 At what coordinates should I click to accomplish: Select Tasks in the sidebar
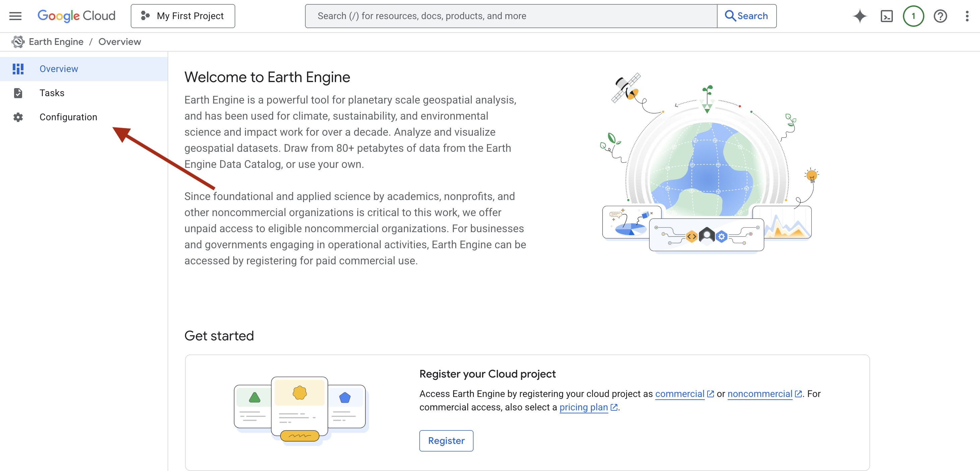pos(84,93)
